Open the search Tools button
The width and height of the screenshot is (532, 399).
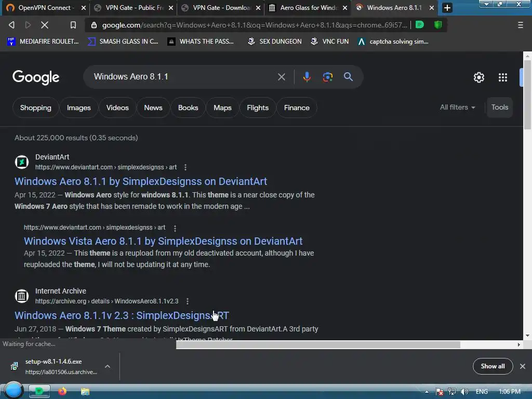(499, 107)
